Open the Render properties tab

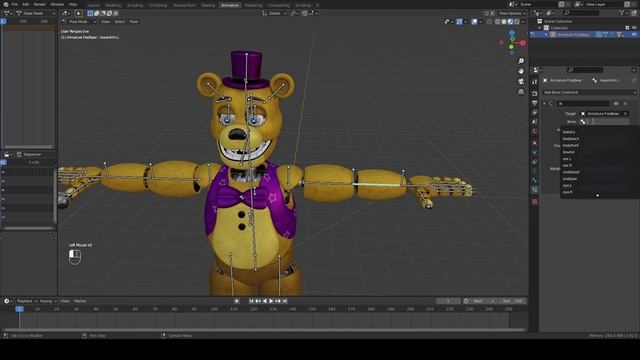point(535,93)
